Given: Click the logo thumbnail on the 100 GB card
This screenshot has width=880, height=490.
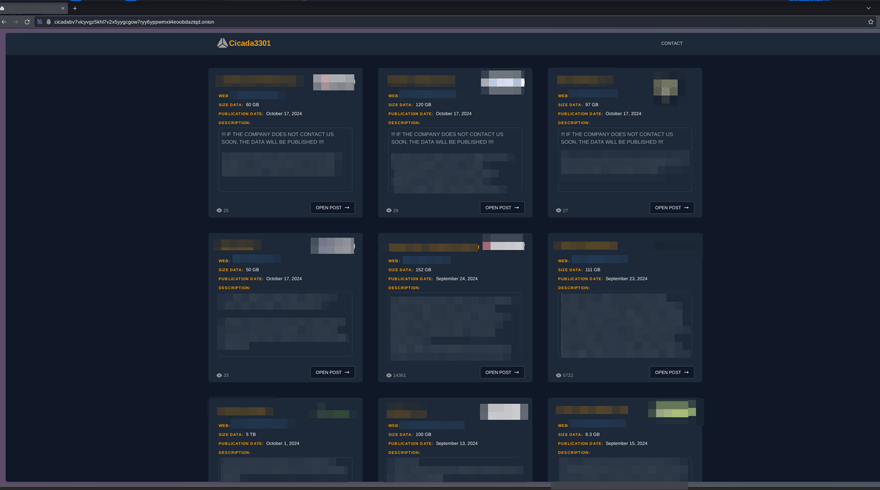Looking at the screenshot, I should point(504,411).
